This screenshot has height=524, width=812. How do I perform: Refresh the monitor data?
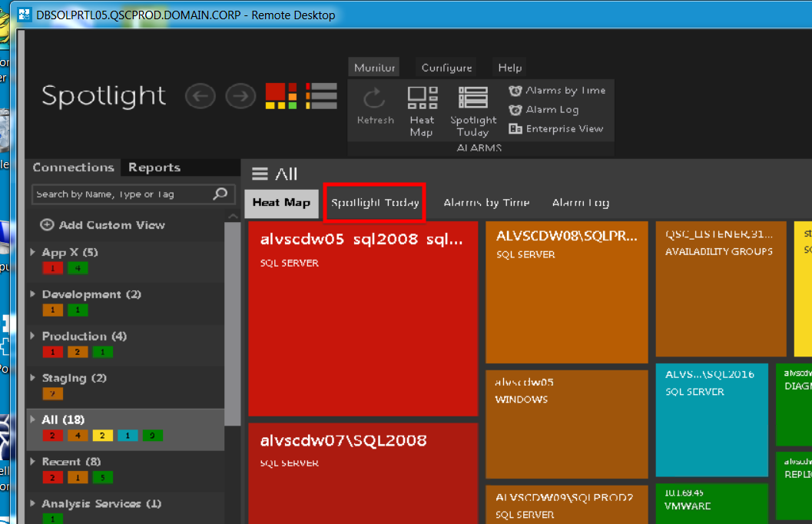[375, 106]
